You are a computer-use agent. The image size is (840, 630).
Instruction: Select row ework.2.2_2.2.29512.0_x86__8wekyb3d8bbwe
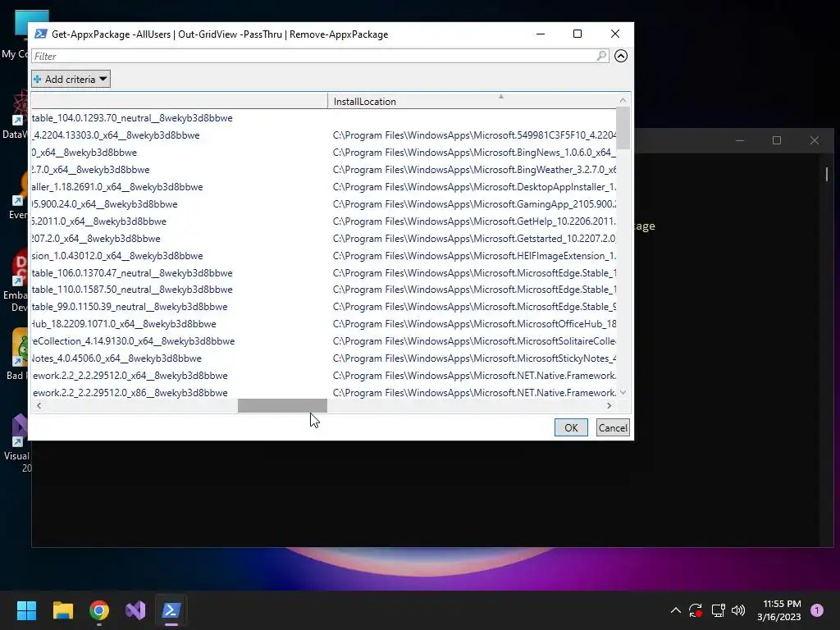tap(323, 392)
